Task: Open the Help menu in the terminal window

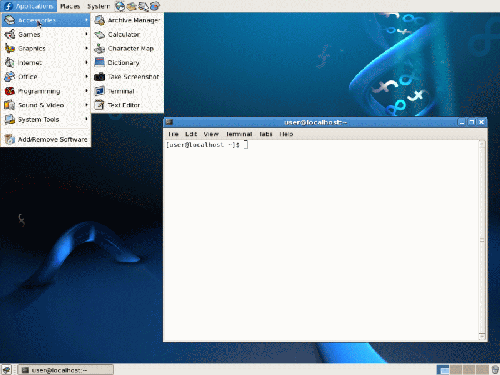Action: [286, 134]
